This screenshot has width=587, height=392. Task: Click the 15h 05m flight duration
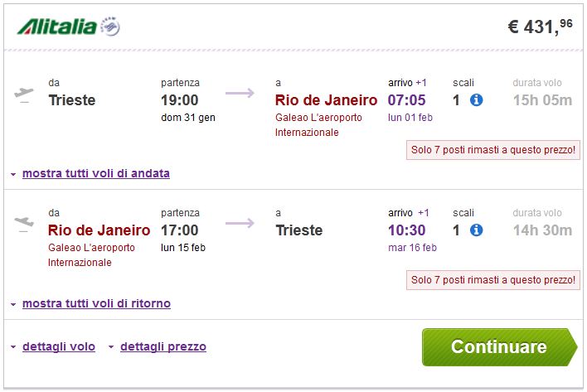(542, 100)
